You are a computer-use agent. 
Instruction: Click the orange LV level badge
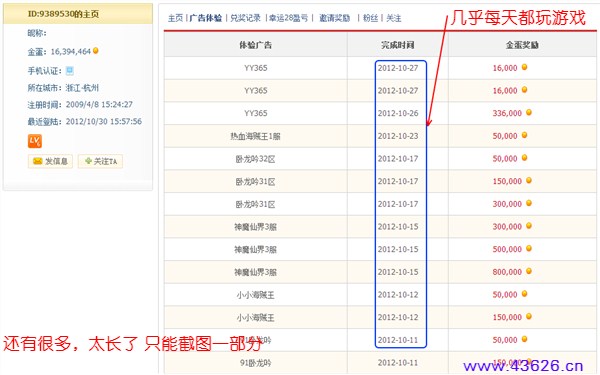coord(35,141)
